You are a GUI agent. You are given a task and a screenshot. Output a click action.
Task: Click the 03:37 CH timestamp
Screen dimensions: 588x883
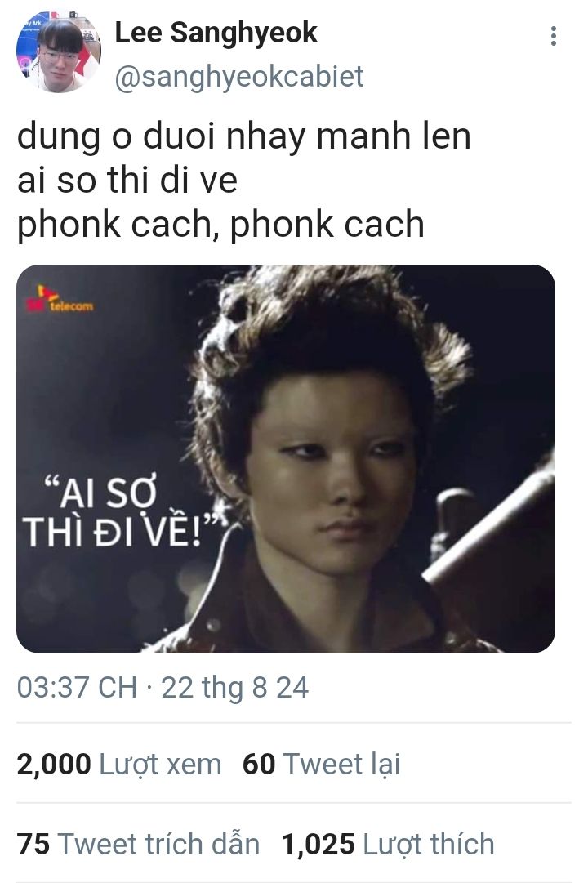(x=77, y=688)
